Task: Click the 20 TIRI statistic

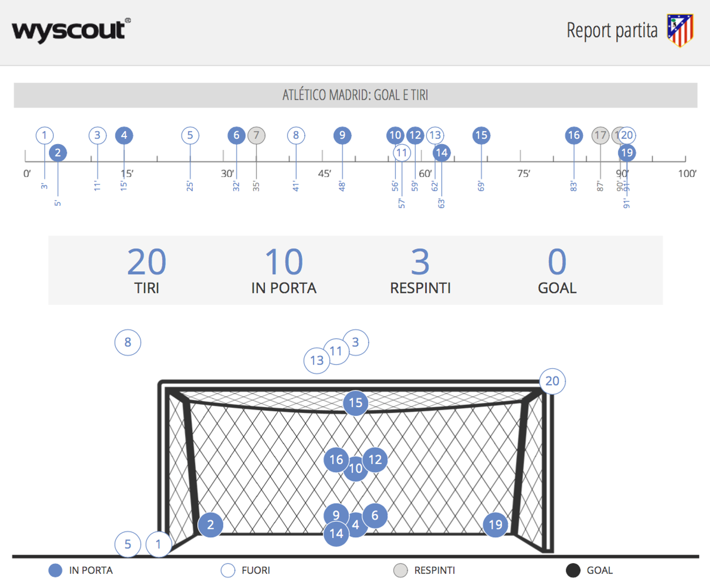Action: 147,271
